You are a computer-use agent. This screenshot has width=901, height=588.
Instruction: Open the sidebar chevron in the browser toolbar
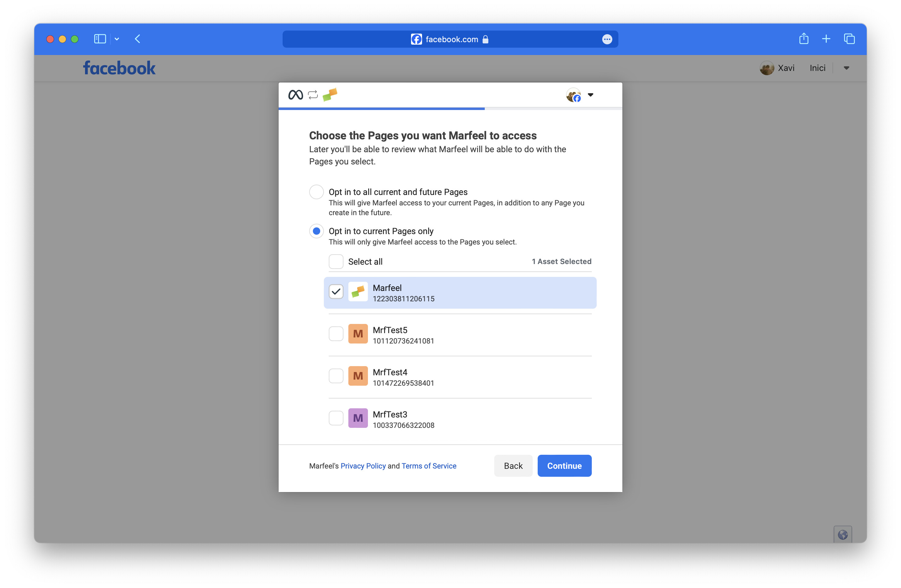tap(116, 39)
